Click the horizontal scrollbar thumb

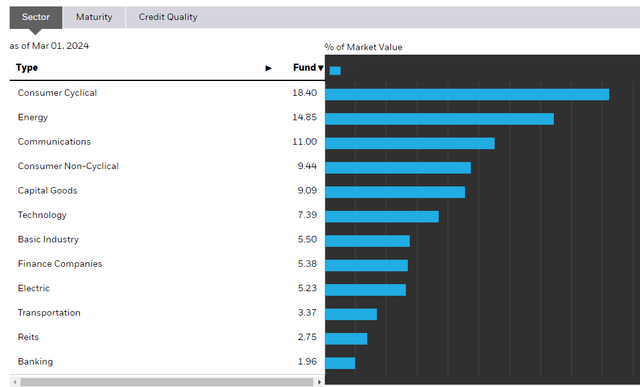coord(167,382)
